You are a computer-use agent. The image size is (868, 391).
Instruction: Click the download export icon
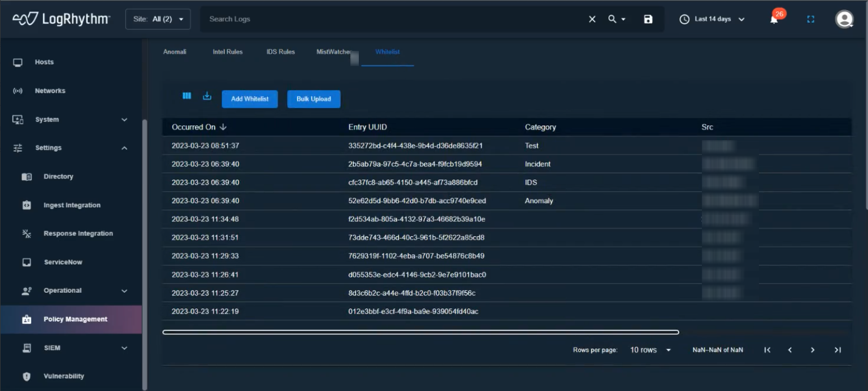(x=207, y=96)
